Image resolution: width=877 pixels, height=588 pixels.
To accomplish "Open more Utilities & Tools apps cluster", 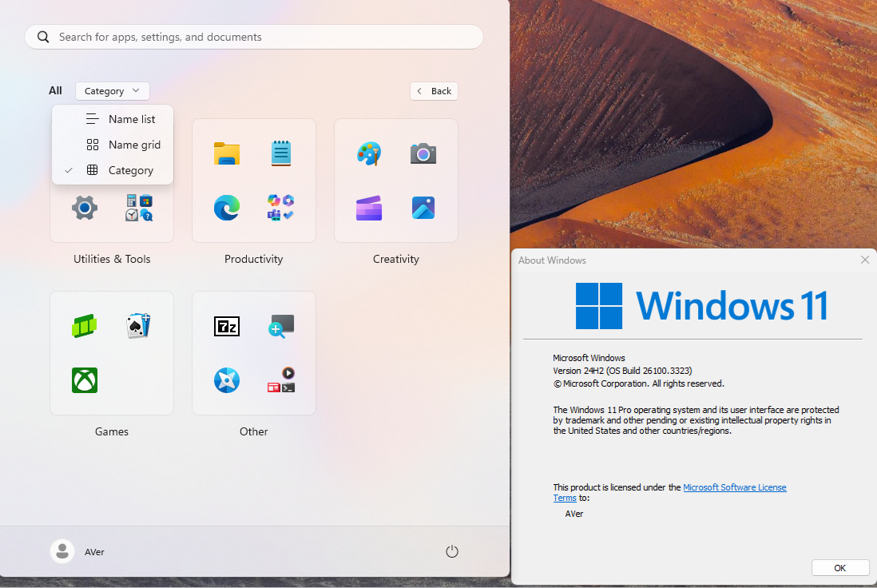I will point(139,208).
